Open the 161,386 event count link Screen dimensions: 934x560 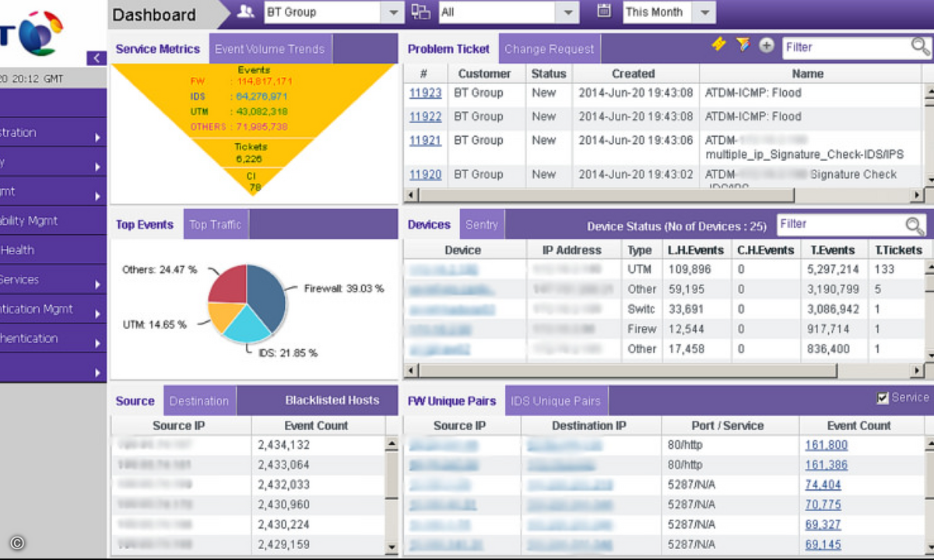click(x=827, y=465)
